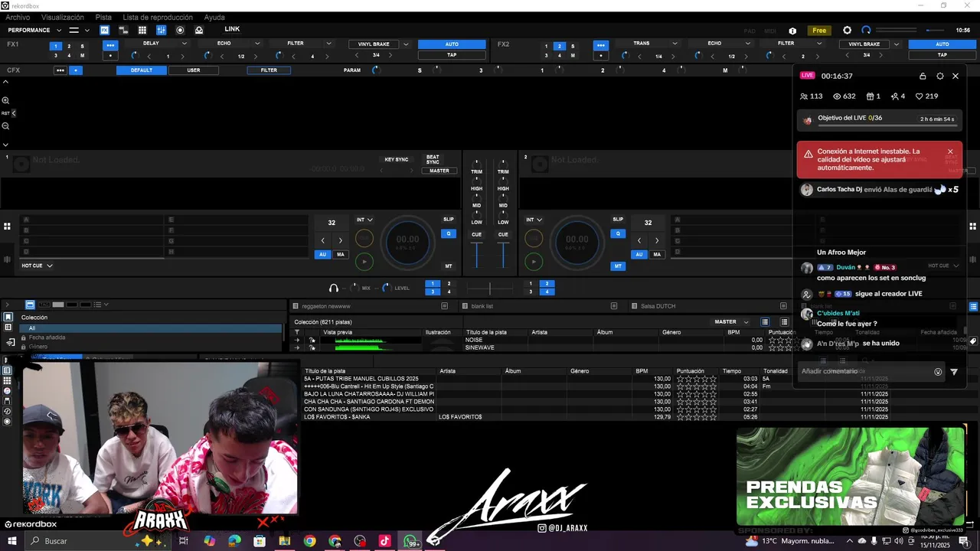Open the Pista menu

(103, 17)
